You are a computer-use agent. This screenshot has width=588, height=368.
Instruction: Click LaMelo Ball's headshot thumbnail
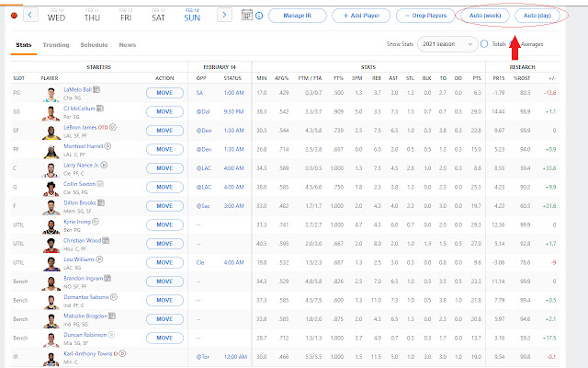point(51,94)
